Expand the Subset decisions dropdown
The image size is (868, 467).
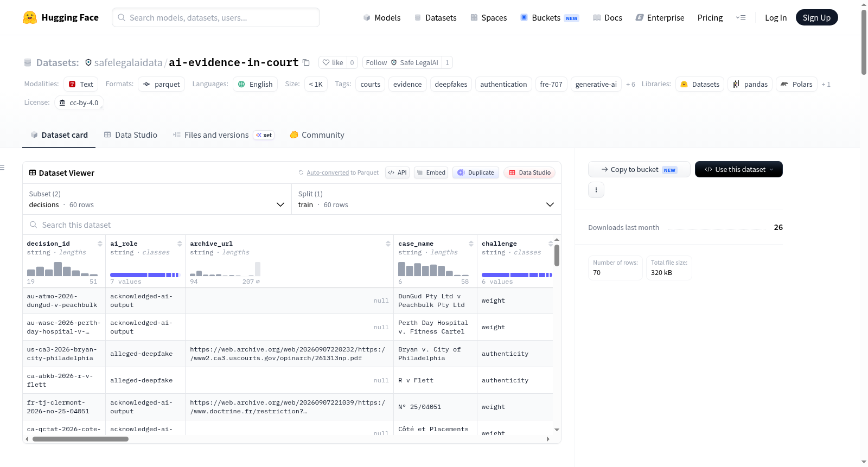157,199
